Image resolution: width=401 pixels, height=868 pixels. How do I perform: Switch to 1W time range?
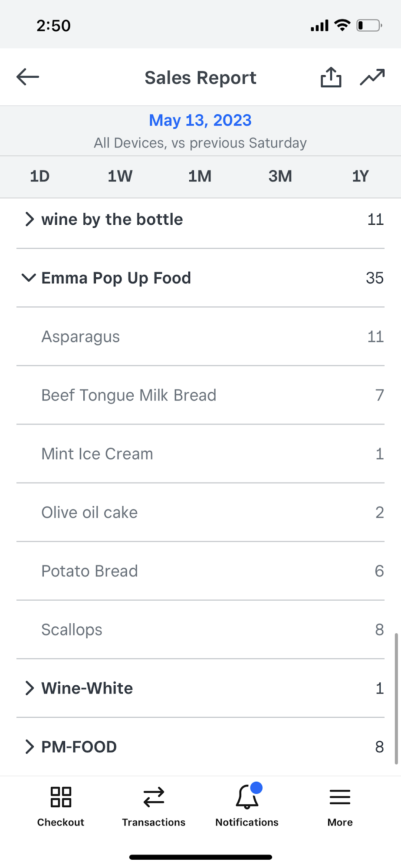coord(120,176)
